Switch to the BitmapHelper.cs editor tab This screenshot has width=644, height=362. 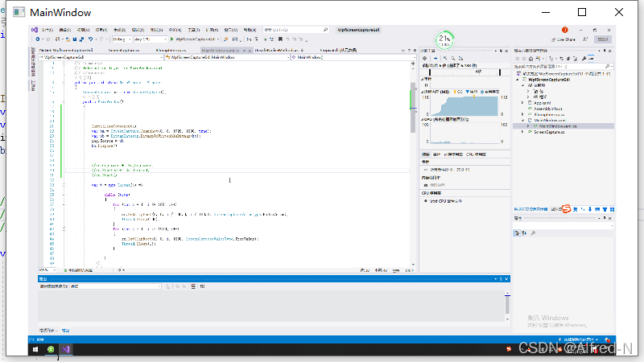point(171,51)
